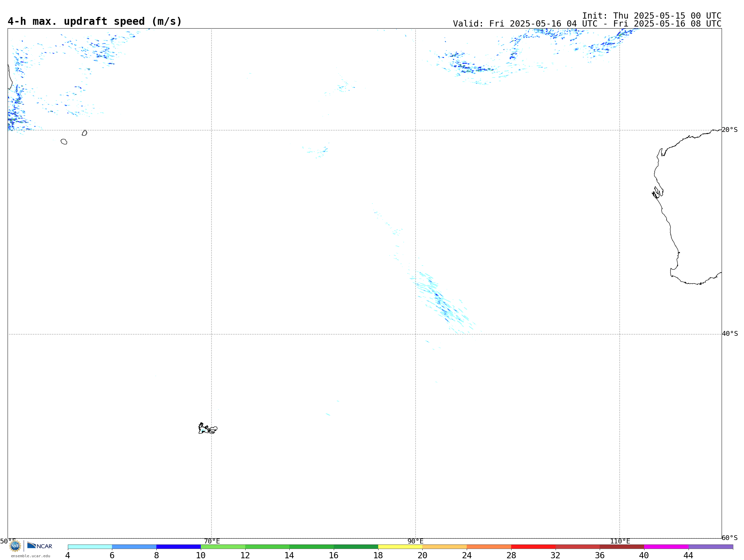Click the 90°E longitude label

coord(415,541)
